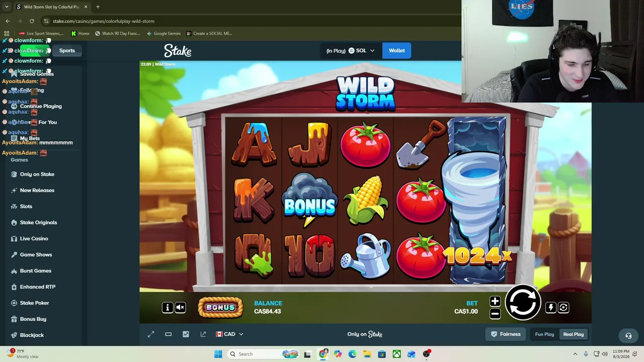The image size is (644, 362).
Task: Click the Slots sidebar icon
Action: [x=14, y=206]
